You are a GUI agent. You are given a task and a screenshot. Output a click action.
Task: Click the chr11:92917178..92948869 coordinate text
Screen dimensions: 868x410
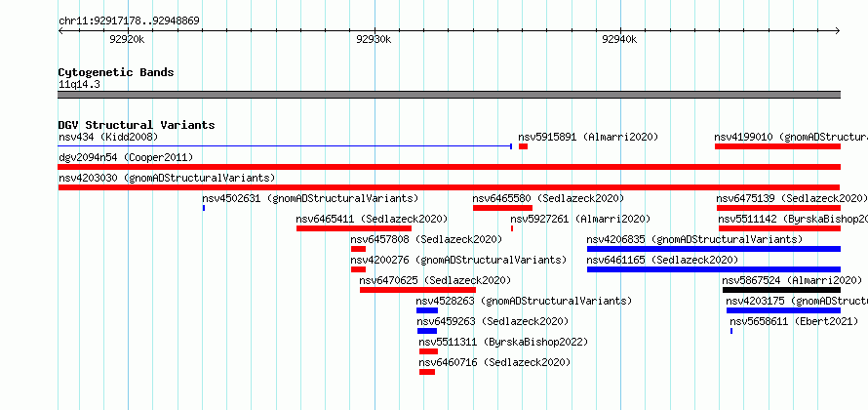coord(129,21)
